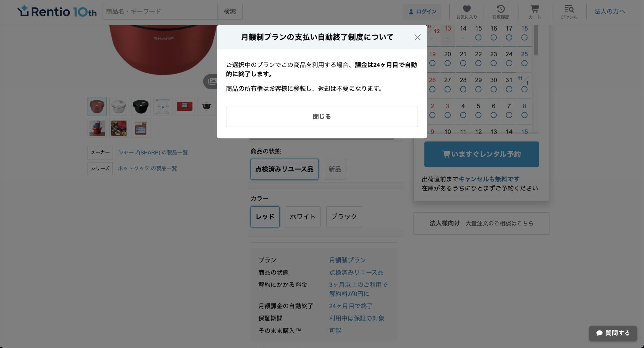This screenshot has height=348, width=644.
Task: Open the genre search icon
Action: [569, 12]
